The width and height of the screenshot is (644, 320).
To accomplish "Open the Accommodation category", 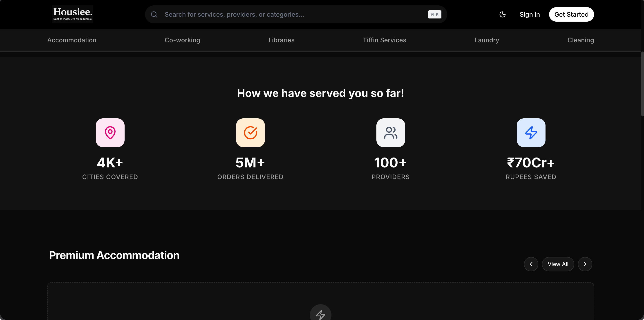I will (72, 40).
